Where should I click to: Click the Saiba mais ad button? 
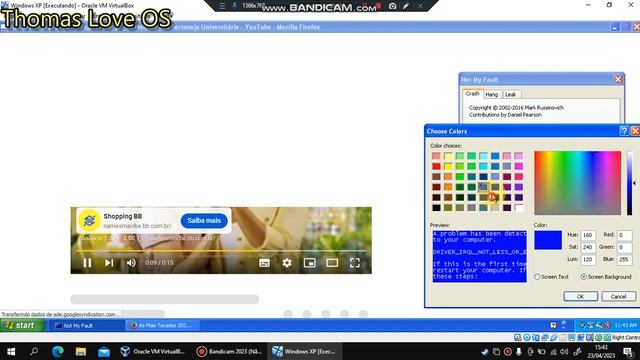204,220
